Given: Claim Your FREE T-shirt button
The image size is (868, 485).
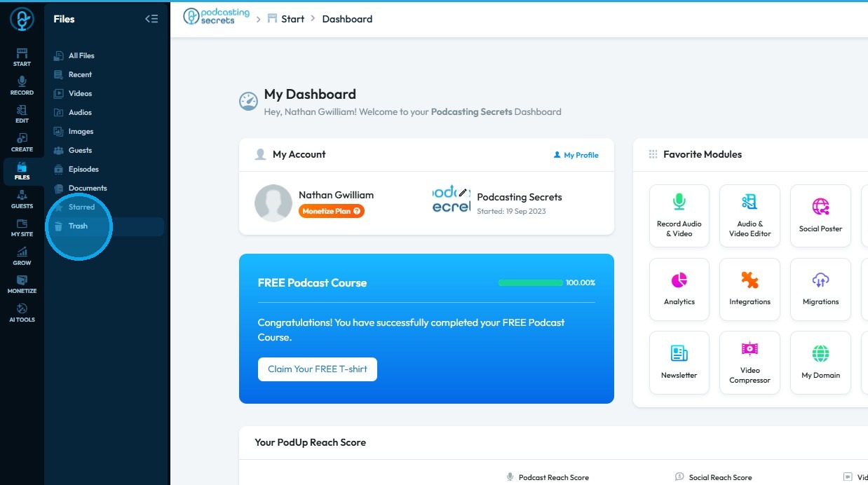Looking at the screenshot, I should pyautogui.click(x=318, y=369).
